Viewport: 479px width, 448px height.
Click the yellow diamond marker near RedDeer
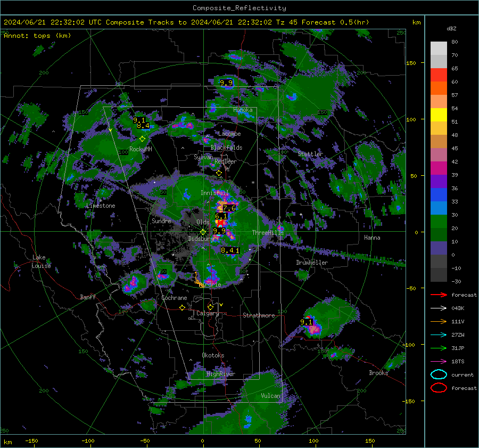tap(219, 173)
